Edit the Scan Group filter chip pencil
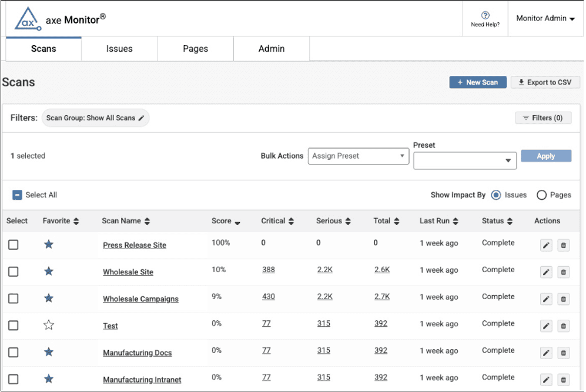 (141, 118)
